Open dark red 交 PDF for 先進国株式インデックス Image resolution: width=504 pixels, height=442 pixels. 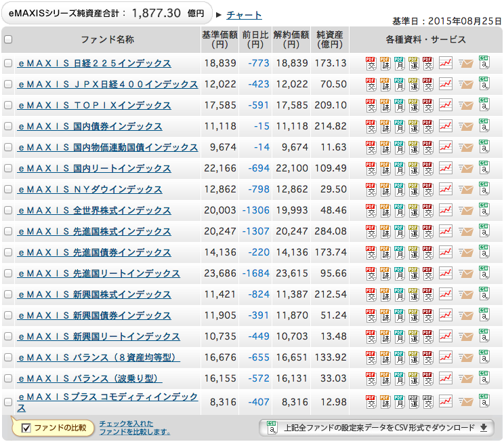(427, 232)
